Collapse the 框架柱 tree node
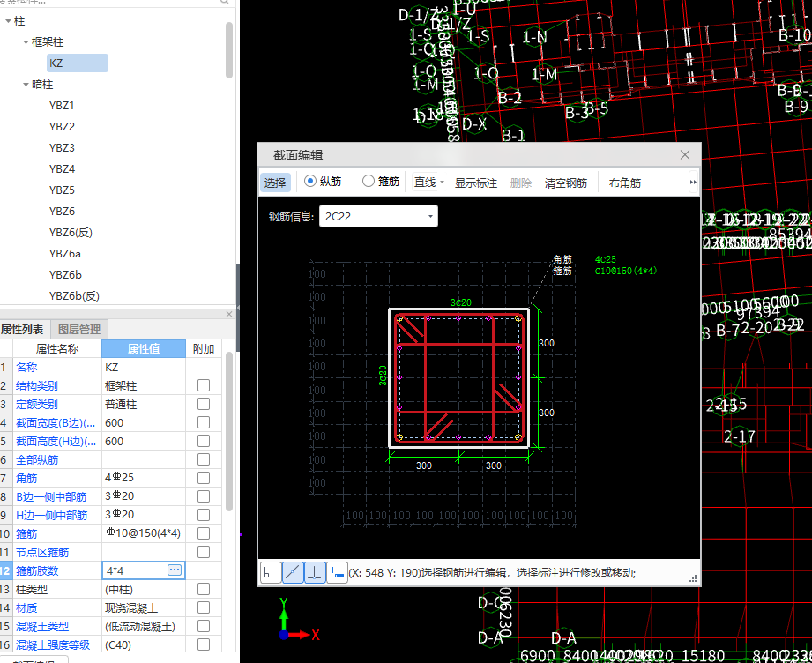The width and height of the screenshot is (812, 663). click(26, 42)
